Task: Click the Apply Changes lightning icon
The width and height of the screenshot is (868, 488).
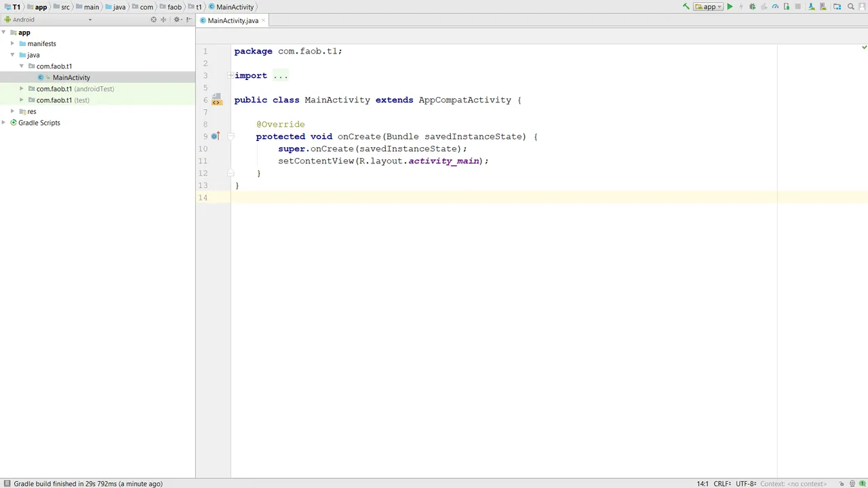Action: (x=741, y=7)
